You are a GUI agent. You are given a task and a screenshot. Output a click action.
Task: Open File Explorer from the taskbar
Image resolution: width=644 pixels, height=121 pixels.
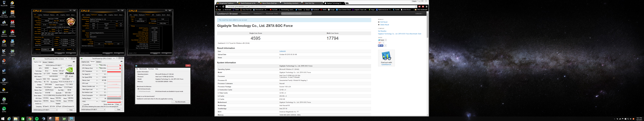[x=16, y=119]
